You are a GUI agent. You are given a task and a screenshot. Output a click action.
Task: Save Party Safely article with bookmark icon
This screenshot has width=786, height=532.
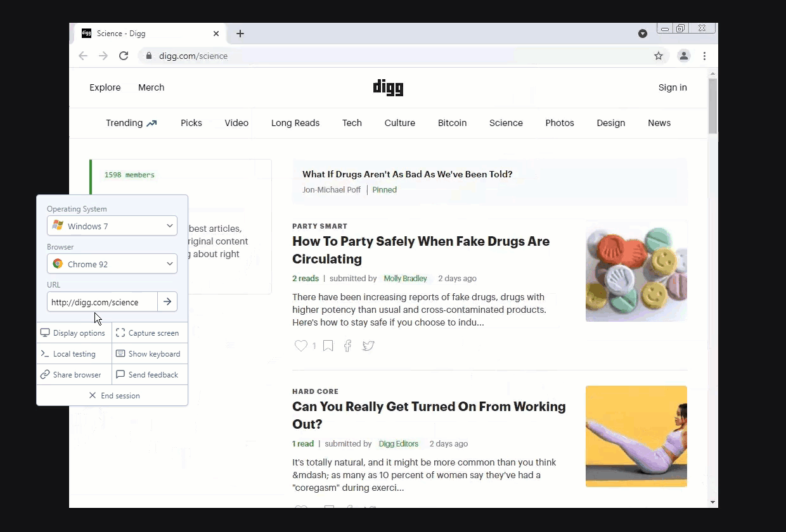[328, 346]
